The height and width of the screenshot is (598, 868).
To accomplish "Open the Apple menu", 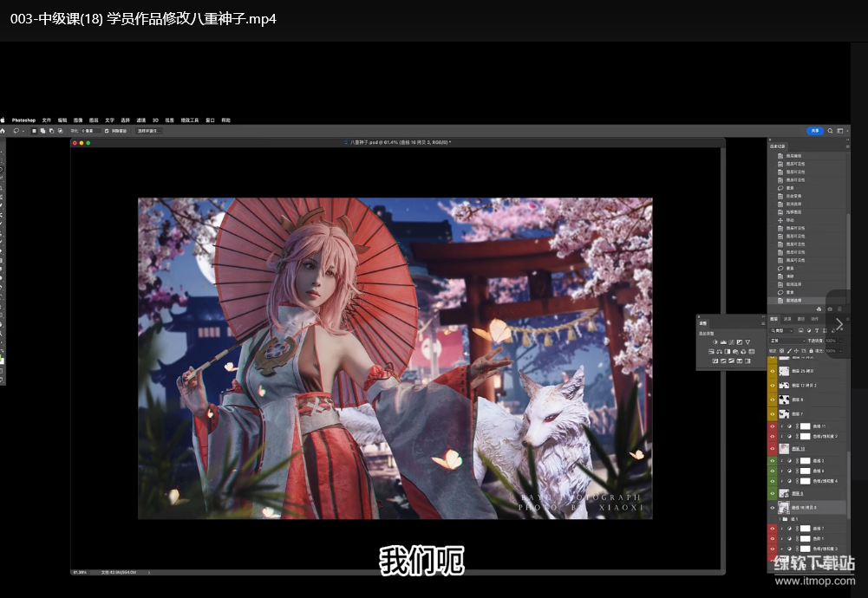I will (3, 120).
